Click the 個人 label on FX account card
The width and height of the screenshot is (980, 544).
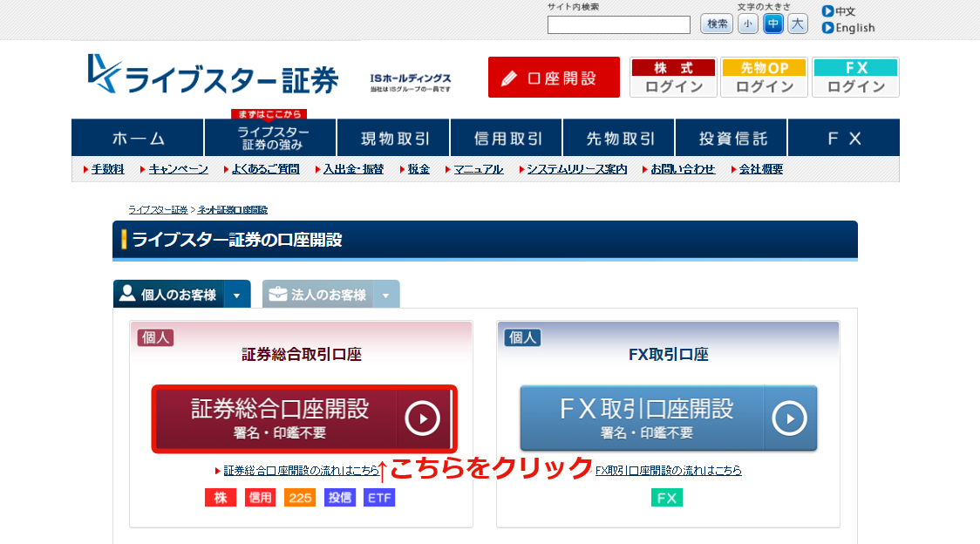pyautogui.click(x=522, y=337)
